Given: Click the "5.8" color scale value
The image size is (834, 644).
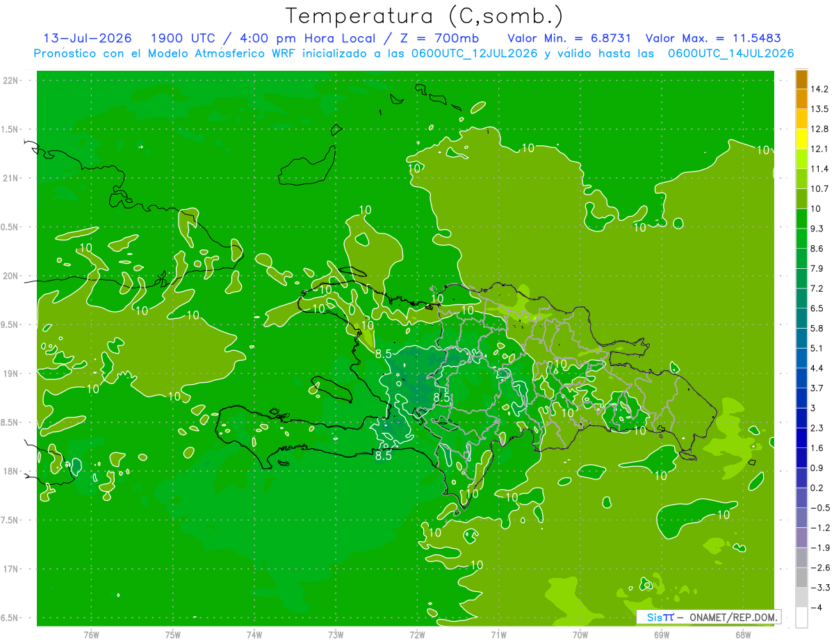Looking at the screenshot, I should coord(817,329).
